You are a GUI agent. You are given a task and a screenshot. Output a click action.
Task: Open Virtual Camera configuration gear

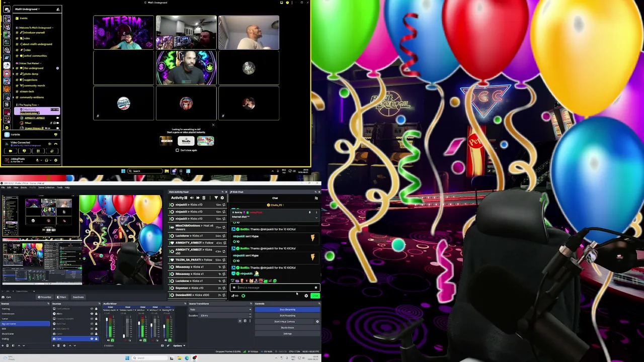pyautogui.click(x=317, y=322)
